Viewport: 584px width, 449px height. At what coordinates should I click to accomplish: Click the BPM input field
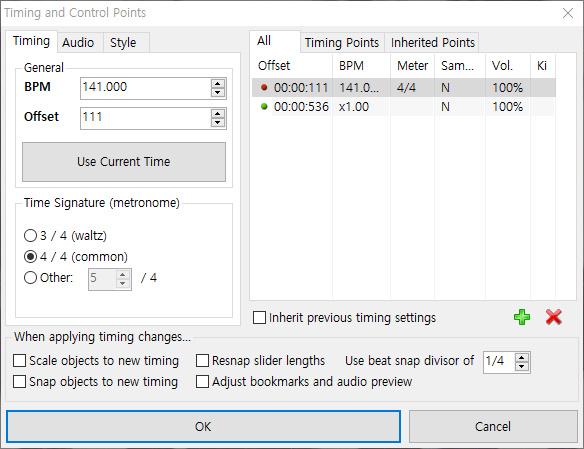click(x=145, y=88)
